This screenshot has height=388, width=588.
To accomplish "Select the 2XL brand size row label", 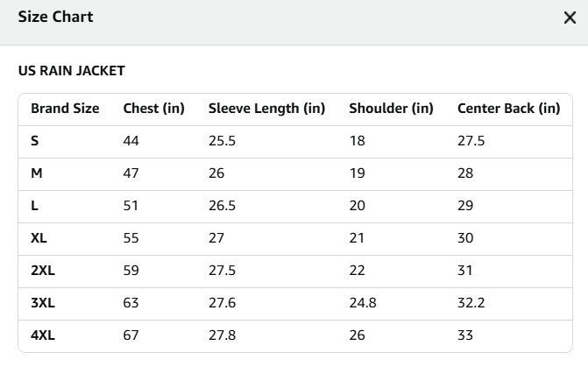I will (43, 271).
